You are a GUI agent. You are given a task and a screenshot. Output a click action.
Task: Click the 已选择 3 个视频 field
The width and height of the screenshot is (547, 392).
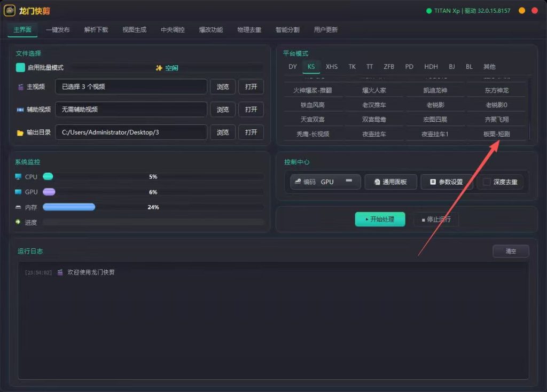pos(131,87)
